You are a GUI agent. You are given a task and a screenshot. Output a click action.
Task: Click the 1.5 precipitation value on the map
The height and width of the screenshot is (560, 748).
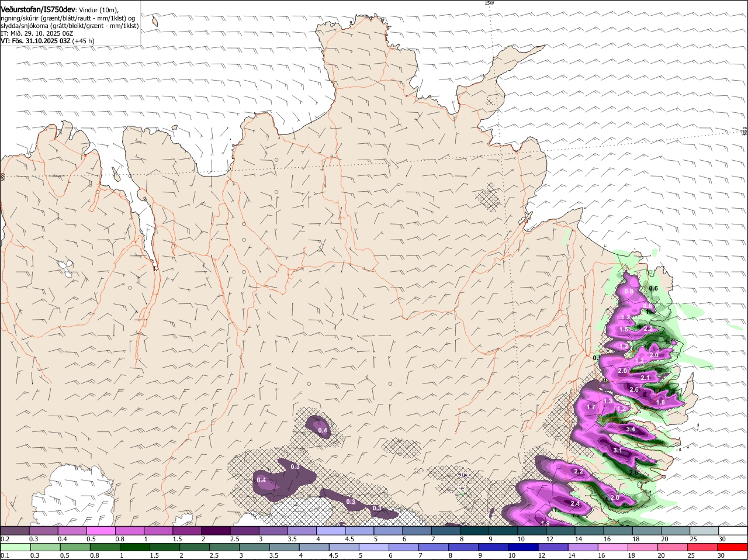pyautogui.click(x=624, y=330)
